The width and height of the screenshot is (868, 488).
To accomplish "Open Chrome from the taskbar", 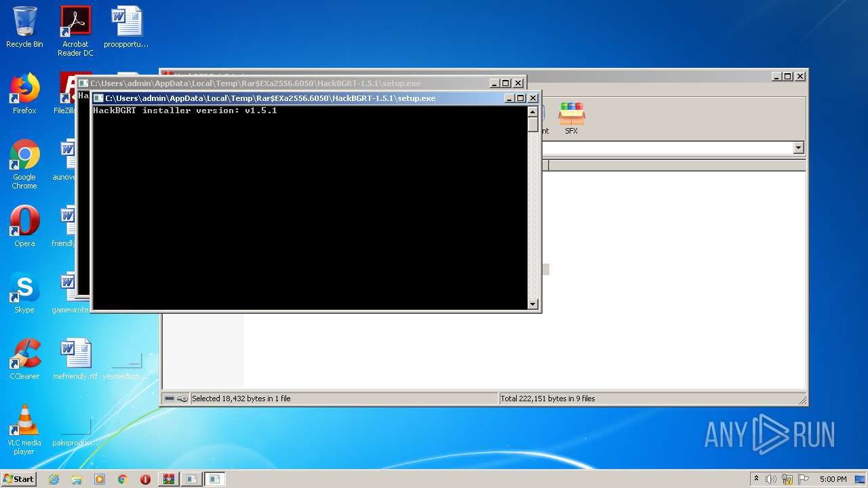I will 123,479.
